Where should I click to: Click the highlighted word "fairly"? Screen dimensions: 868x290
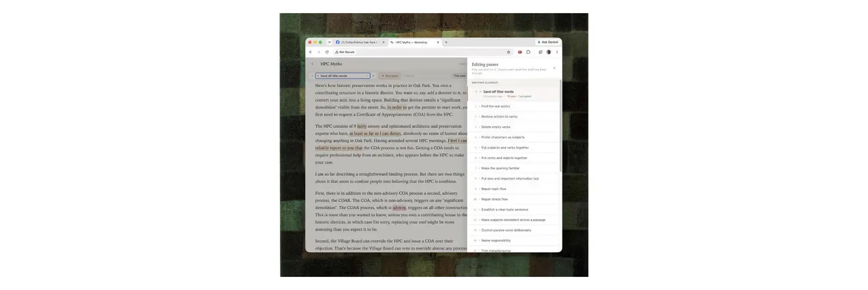(361, 126)
